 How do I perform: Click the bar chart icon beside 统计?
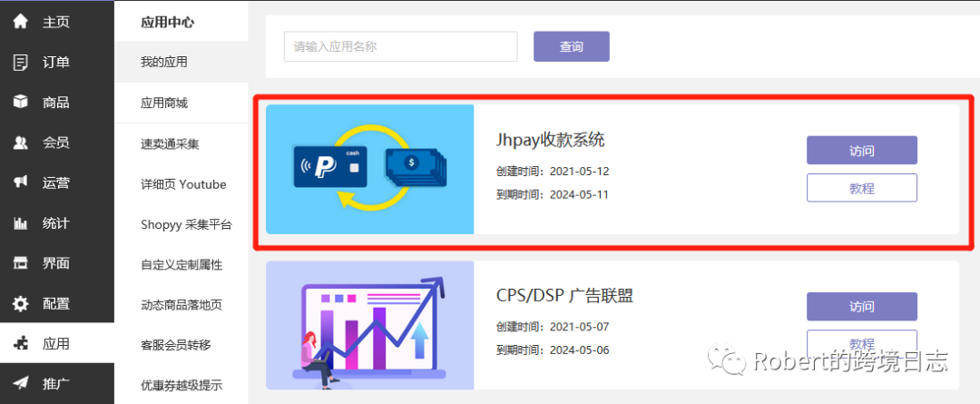point(21,222)
